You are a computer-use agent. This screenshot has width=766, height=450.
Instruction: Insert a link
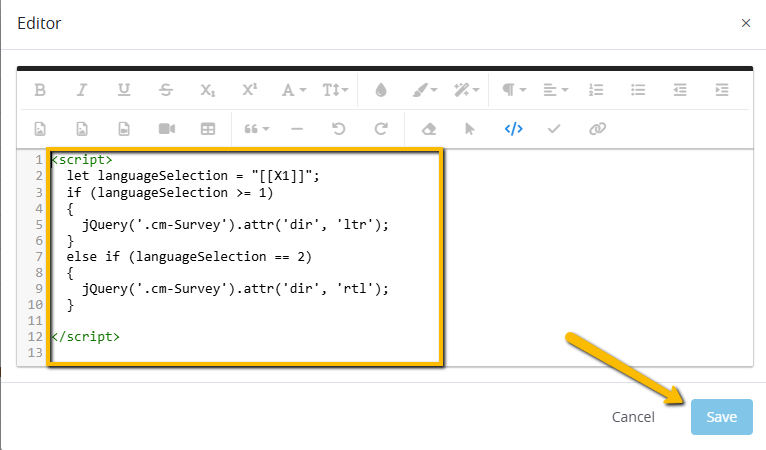tap(597, 129)
